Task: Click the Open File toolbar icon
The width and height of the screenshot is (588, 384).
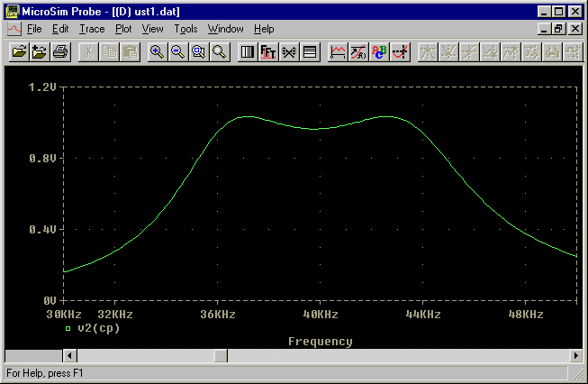Action: pyautogui.click(x=19, y=51)
